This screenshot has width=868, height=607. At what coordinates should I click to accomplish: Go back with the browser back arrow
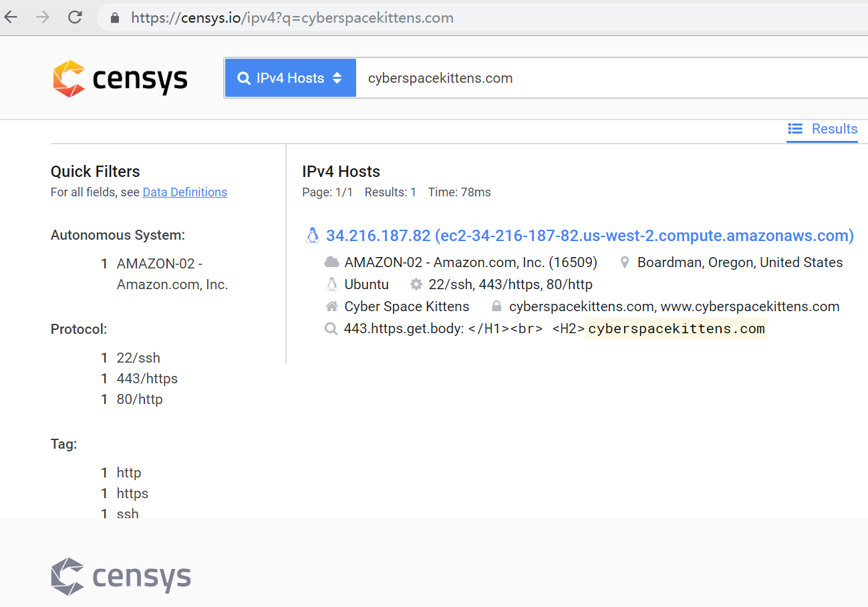[x=11, y=17]
